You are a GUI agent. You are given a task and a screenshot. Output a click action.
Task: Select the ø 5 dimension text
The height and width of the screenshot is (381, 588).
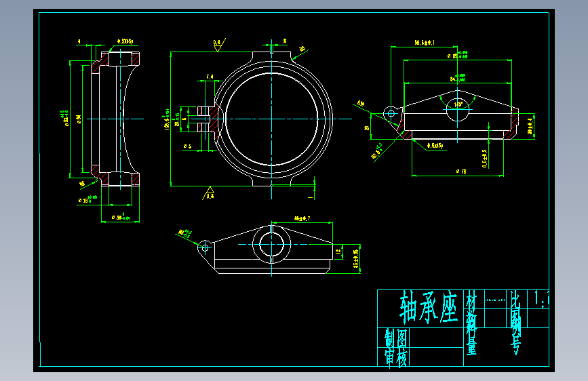187,146
